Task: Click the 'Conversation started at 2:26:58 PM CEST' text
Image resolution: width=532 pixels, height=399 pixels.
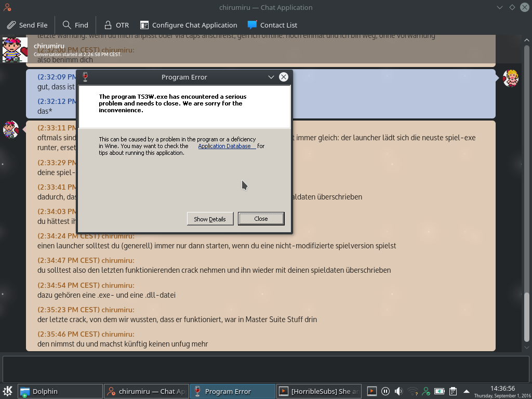Action: point(77,54)
